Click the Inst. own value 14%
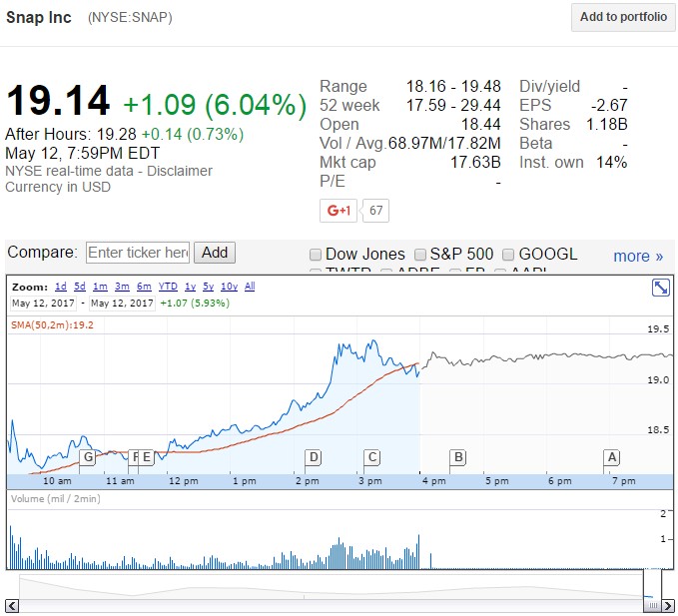 tap(611, 163)
